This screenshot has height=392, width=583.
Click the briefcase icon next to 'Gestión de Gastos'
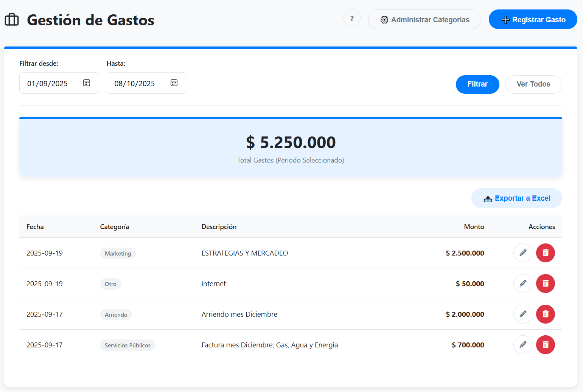click(x=12, y=19)
